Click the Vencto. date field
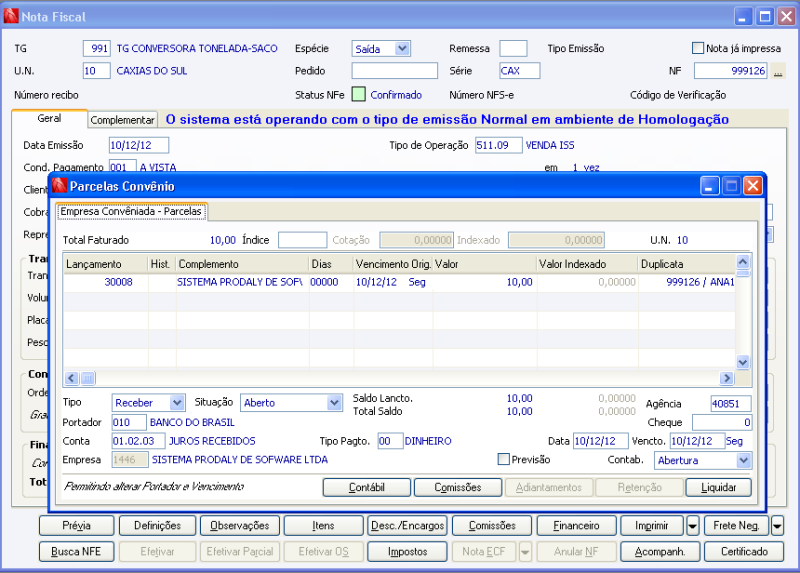The image size is (800, 573). 697,441
